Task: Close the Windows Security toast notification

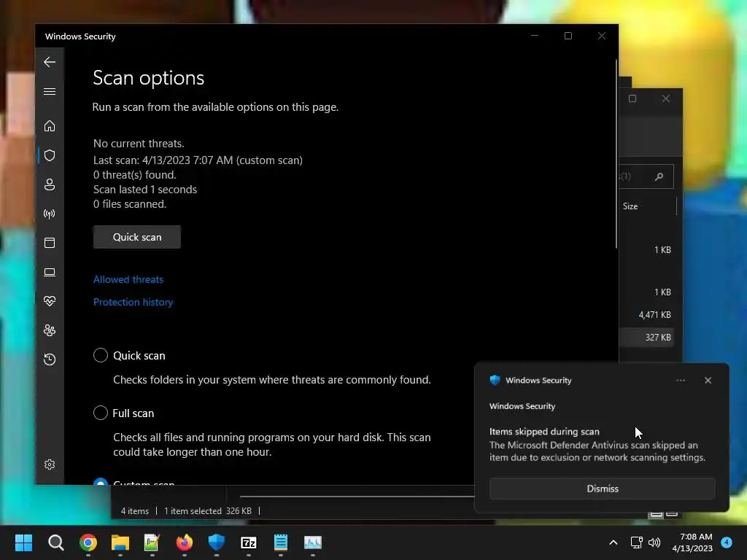Action: coord(708,381)
